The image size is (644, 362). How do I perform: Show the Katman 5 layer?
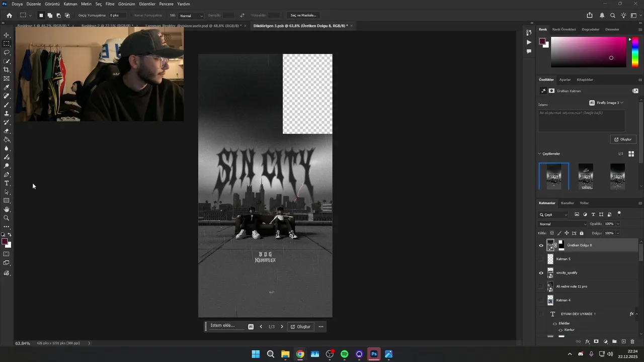pos(541,259)
